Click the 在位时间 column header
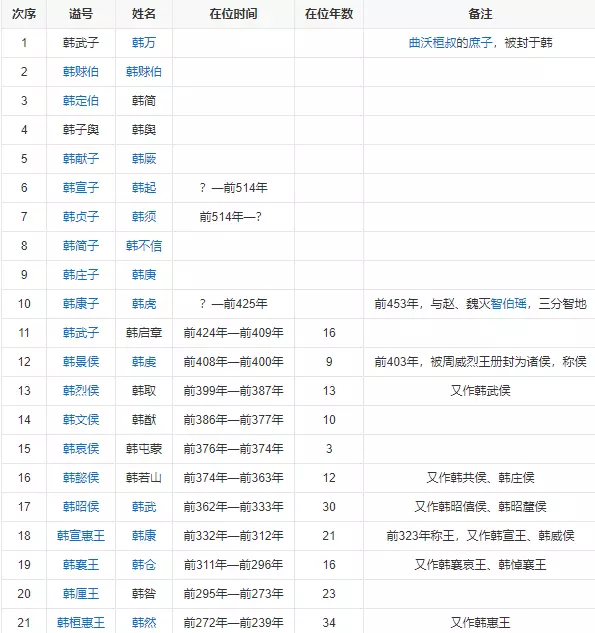Image resolution: width=595 pixels, height=633 pixels. [x=233, y=14]
